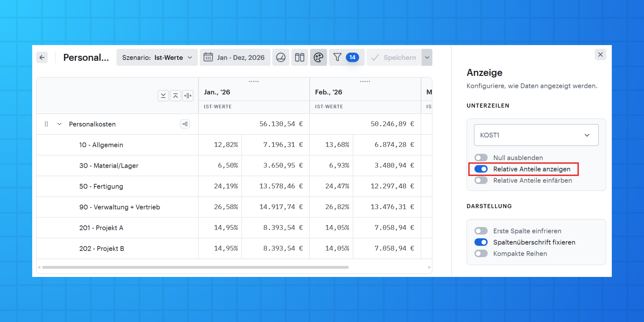Click the columns layout icon
The width and height of the screenshot is (644, 322).
tap(299, 57)
